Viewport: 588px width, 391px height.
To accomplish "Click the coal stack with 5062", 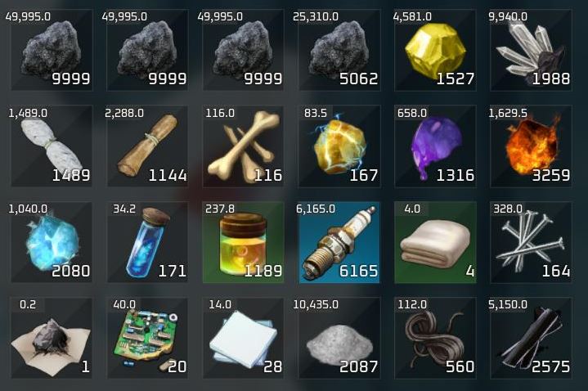I will [339, 50].
